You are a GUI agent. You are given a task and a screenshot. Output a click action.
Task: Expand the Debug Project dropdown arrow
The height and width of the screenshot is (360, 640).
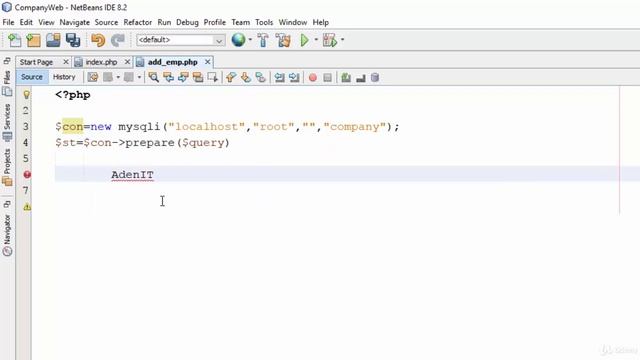tap(342, 40)
